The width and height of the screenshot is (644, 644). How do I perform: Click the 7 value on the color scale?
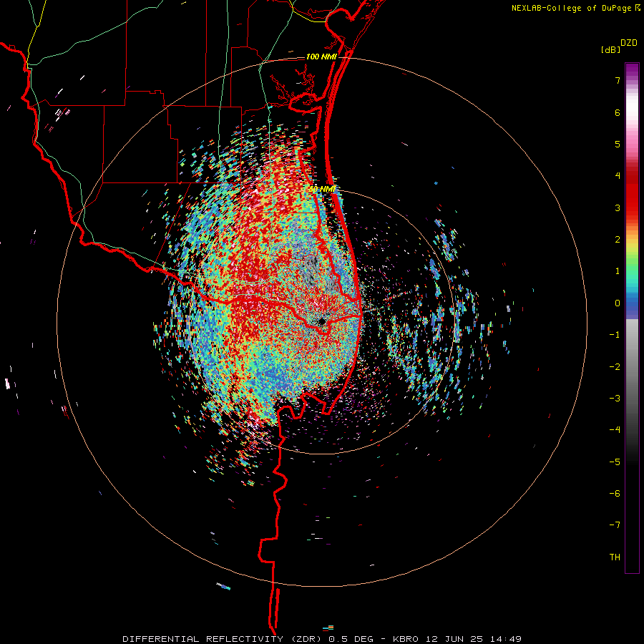[618, 80]
